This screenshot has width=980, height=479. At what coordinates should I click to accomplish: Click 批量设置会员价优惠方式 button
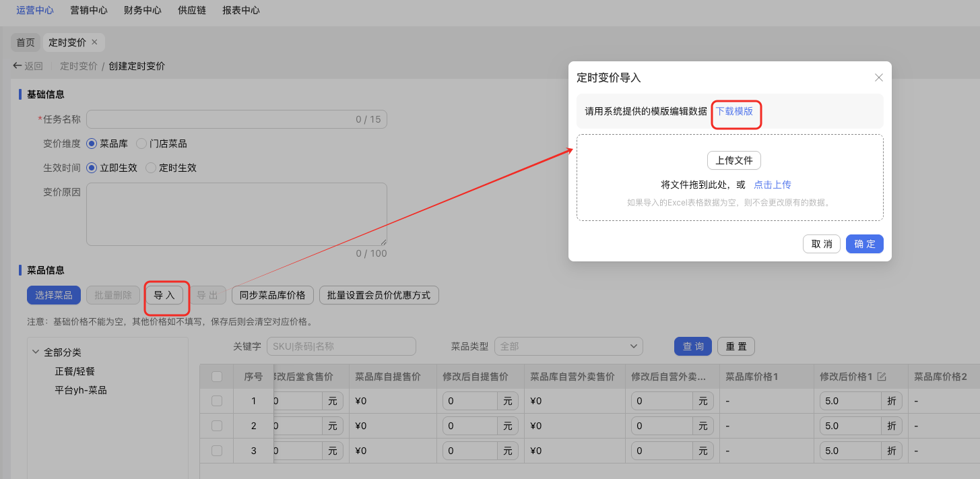(379, 295)
